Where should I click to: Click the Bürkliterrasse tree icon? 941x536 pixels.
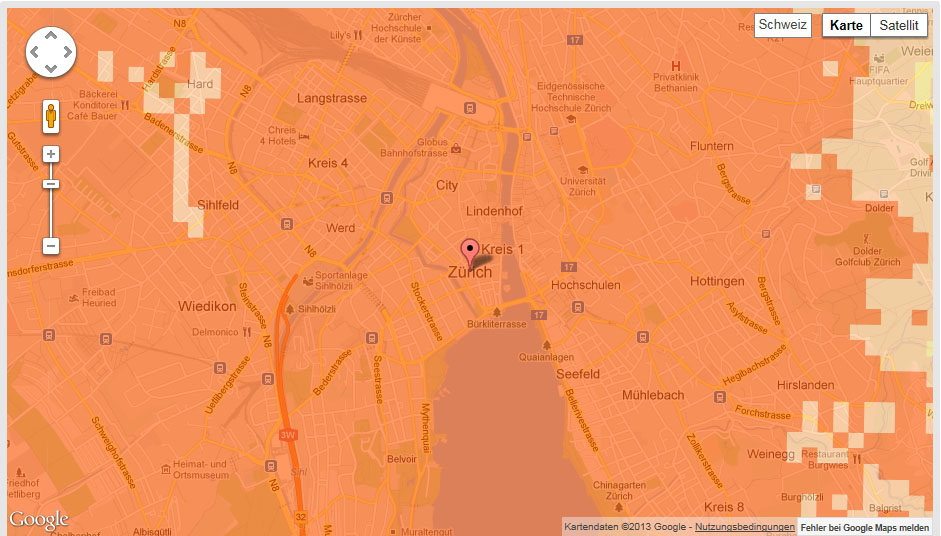point(496,312)
